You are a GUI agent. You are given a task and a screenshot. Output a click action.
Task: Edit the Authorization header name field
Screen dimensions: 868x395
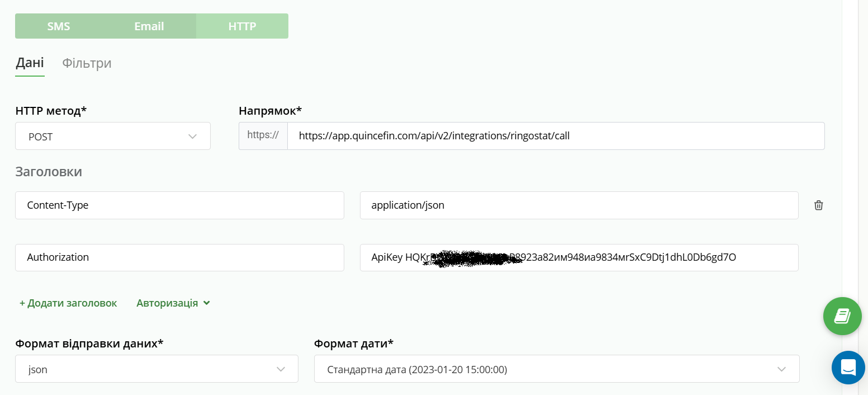(179, 257)
